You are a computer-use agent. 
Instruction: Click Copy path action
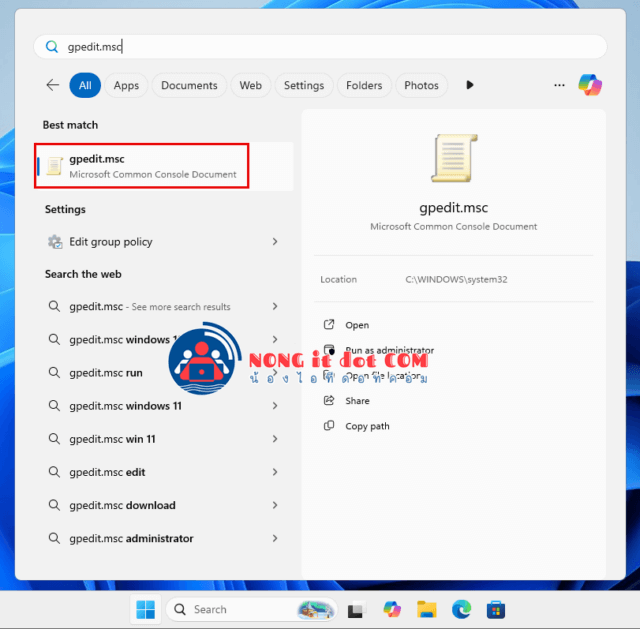(367, 426)
